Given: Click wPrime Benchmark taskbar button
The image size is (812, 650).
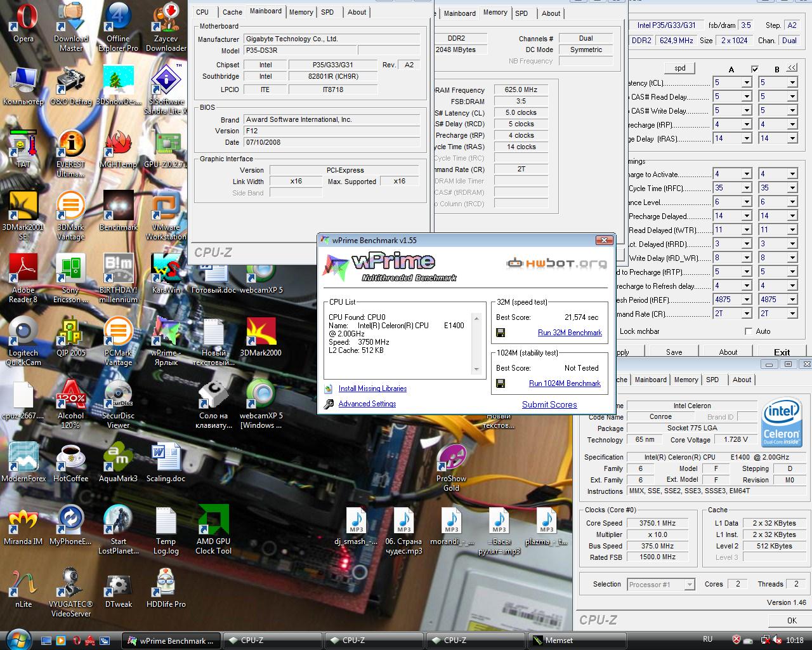Looking at the screenshot, I should pos(171,640).
